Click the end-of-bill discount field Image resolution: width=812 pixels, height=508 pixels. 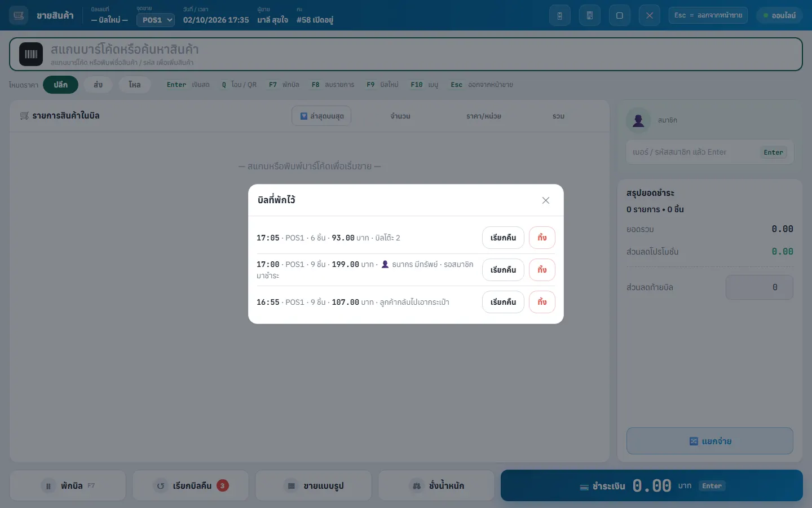coord(759,287)
